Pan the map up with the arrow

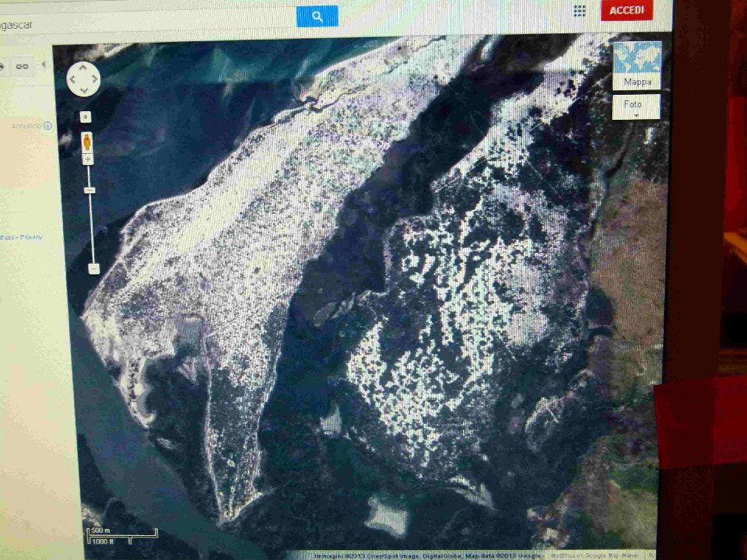coord(83,68)
